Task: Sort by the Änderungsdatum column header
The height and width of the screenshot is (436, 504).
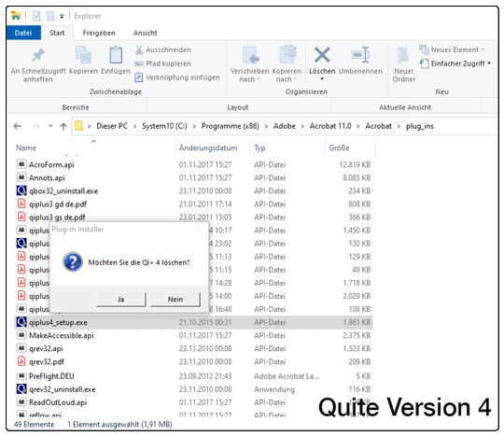Action: (208, 148)
